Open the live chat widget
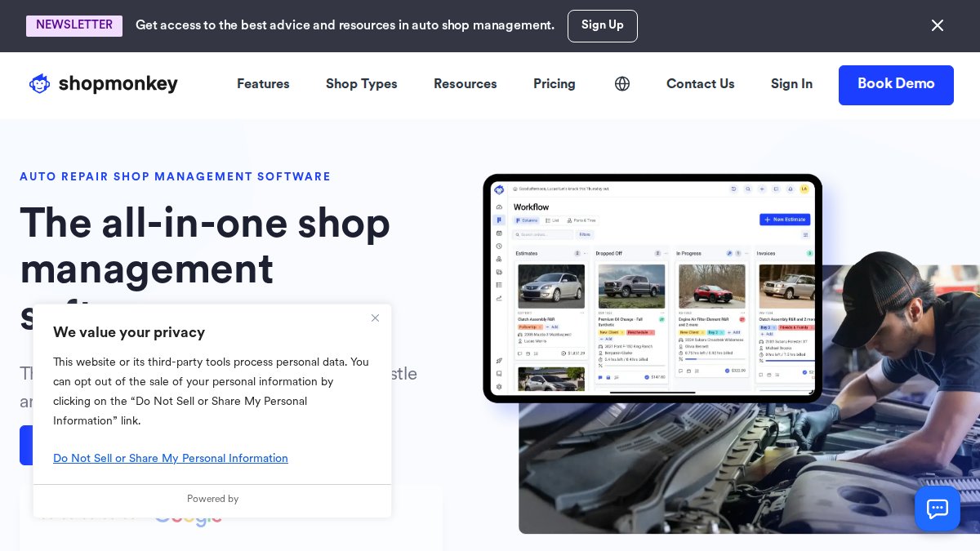The width and height of the screenshot is (980, 551). coord(938,509)
